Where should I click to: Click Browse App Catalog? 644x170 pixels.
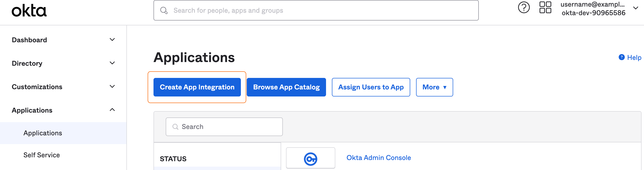pos(286,87)
